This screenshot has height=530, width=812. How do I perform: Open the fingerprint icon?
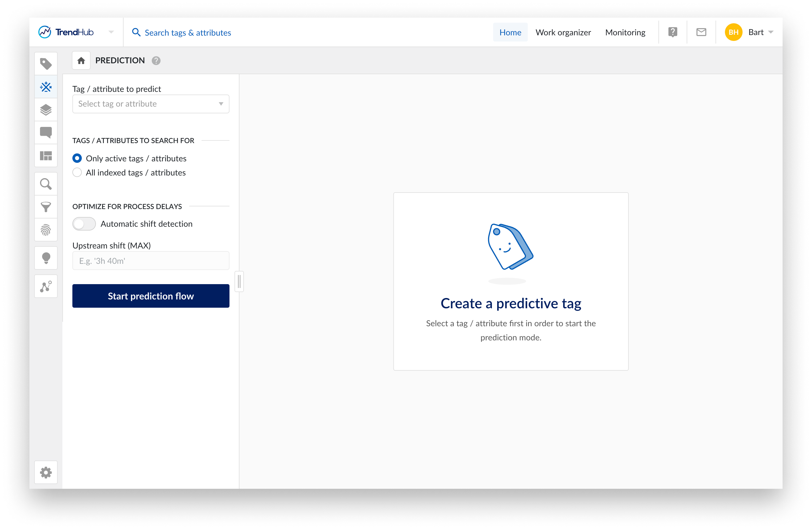tap(46, 230)
